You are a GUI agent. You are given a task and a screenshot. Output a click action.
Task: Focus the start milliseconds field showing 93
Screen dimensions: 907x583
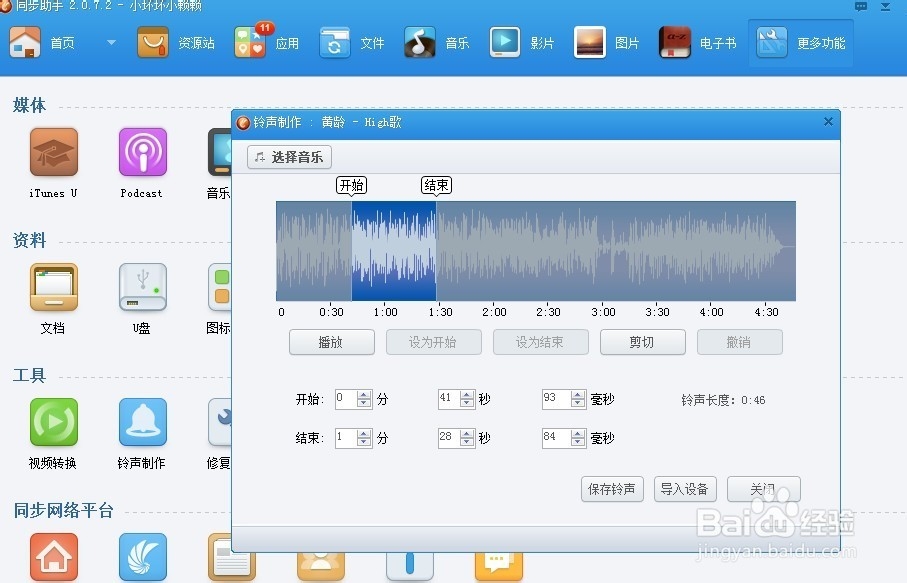pos(556,398)
